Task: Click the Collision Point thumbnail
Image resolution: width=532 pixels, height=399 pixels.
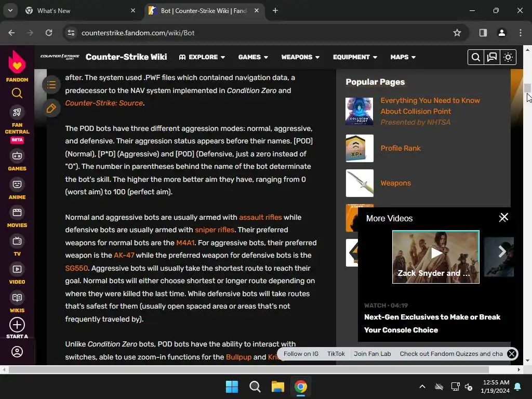Action: pos(360,111)
